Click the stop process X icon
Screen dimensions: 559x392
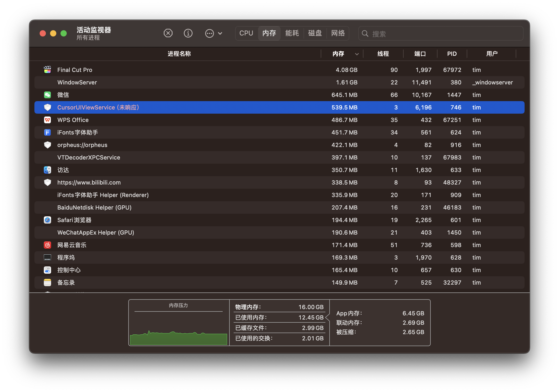[x=168, y=33]
